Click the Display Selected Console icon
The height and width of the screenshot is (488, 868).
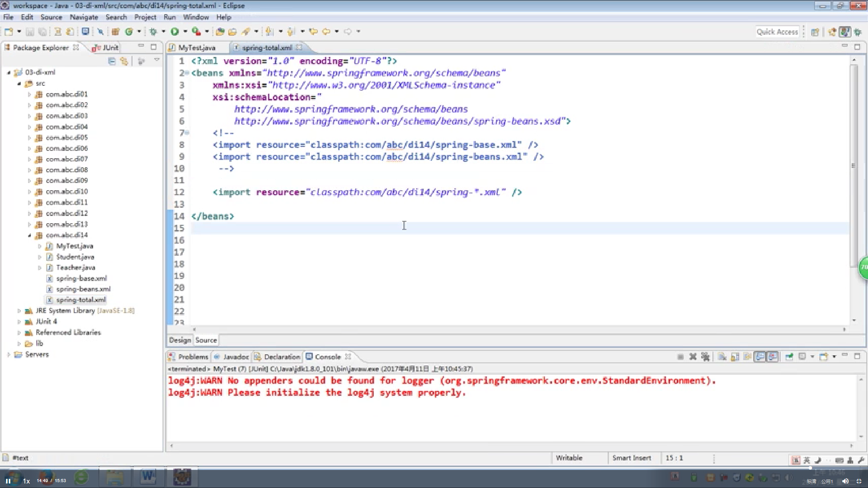(802, 357)
